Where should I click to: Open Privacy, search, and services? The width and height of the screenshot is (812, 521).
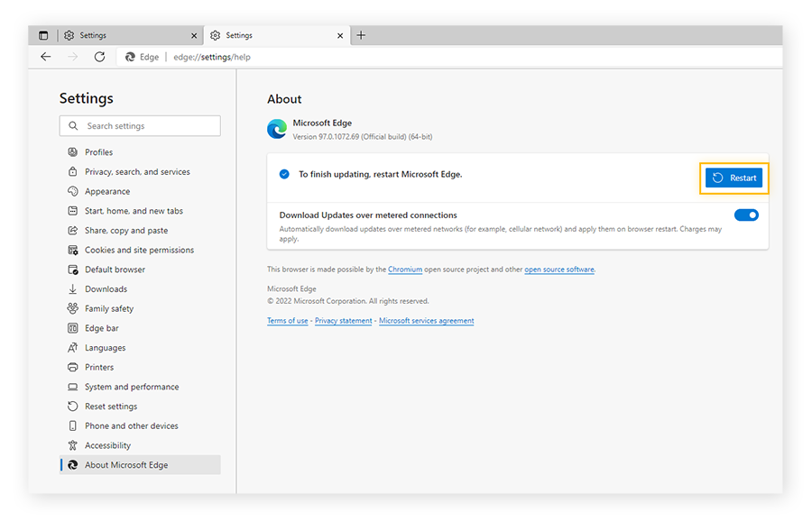[x=140, y=172]
